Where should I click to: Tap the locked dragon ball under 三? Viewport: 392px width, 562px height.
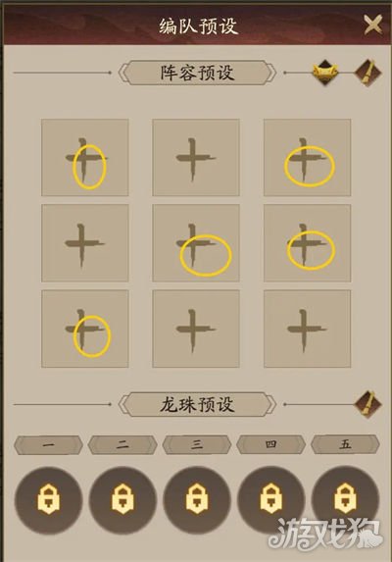tap(197, 499)
